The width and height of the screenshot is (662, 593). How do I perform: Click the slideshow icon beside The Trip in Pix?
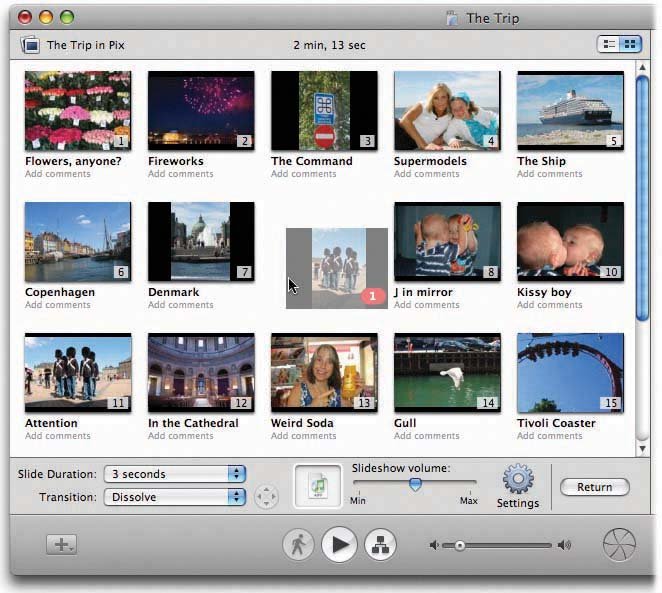click(31, 45)
